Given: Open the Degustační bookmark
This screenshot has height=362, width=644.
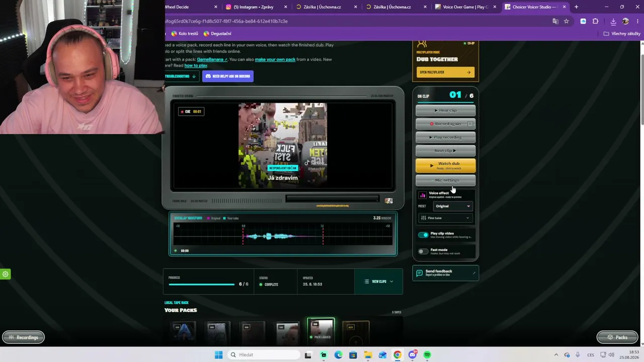Looking at the screenshot, I should (x=217, y=34).
